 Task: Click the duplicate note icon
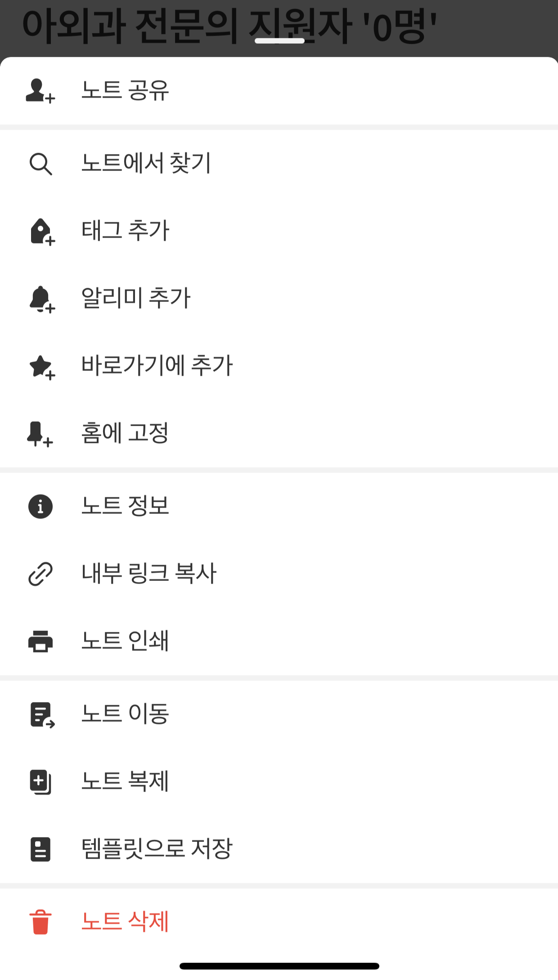click(40, 782)
